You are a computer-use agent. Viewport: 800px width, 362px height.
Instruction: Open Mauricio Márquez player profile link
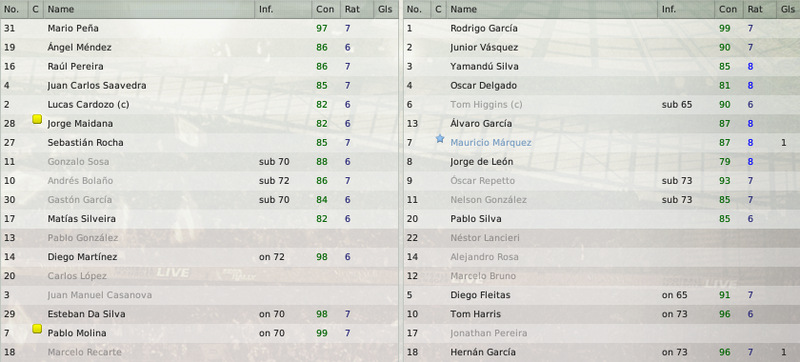click(x=491, y=143)
